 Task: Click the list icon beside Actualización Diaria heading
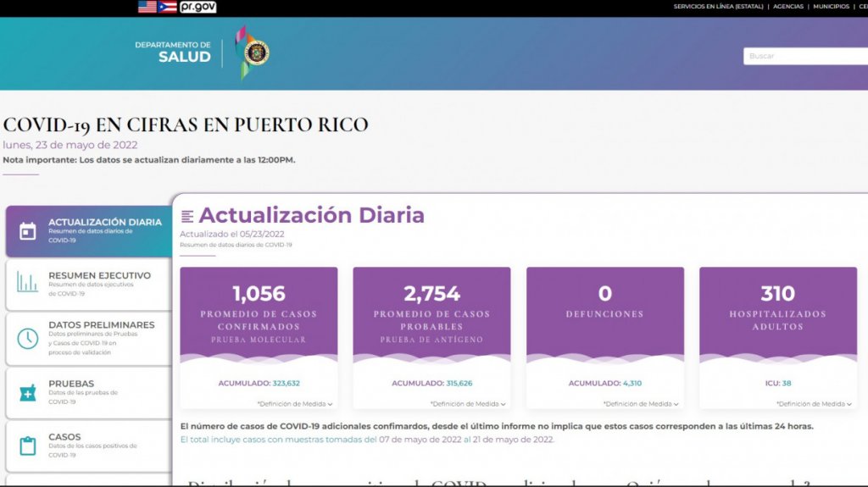click(187, 216)
